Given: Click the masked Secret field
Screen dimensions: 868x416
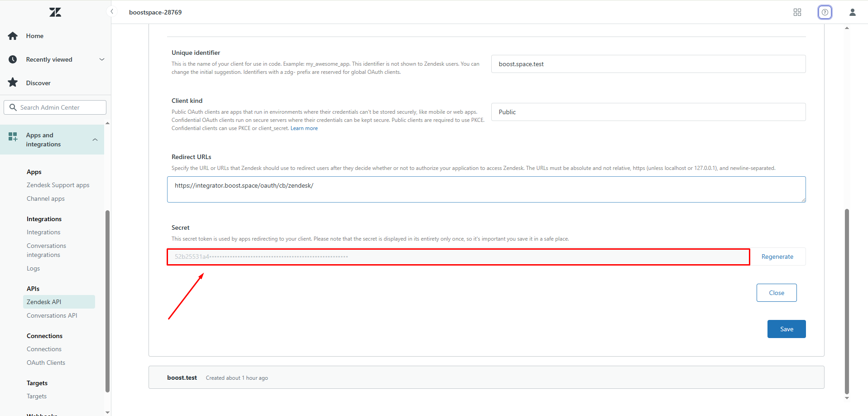Looking at the screenshot, I should (x=458, y=256).
